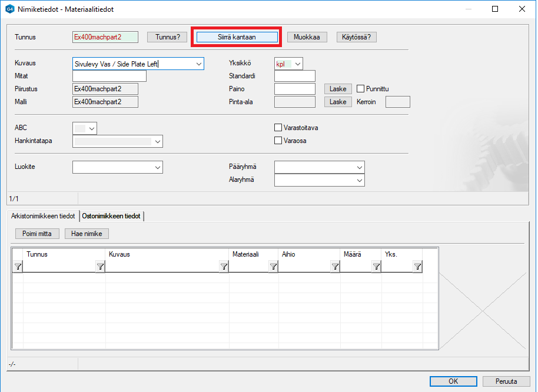Check the Varaosa option

278,141
